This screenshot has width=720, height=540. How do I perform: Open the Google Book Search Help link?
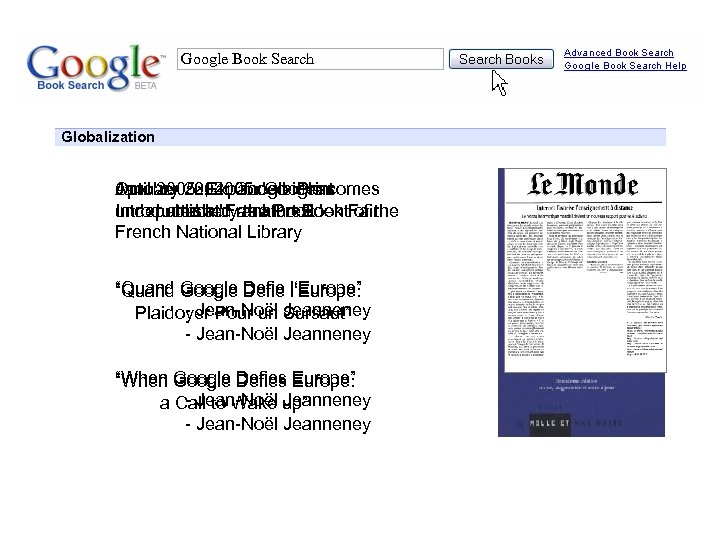625,66
